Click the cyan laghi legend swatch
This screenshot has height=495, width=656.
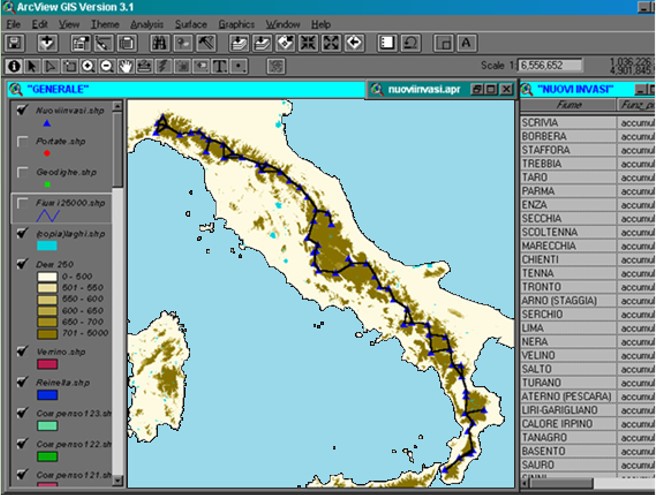[x=48, y=246]
